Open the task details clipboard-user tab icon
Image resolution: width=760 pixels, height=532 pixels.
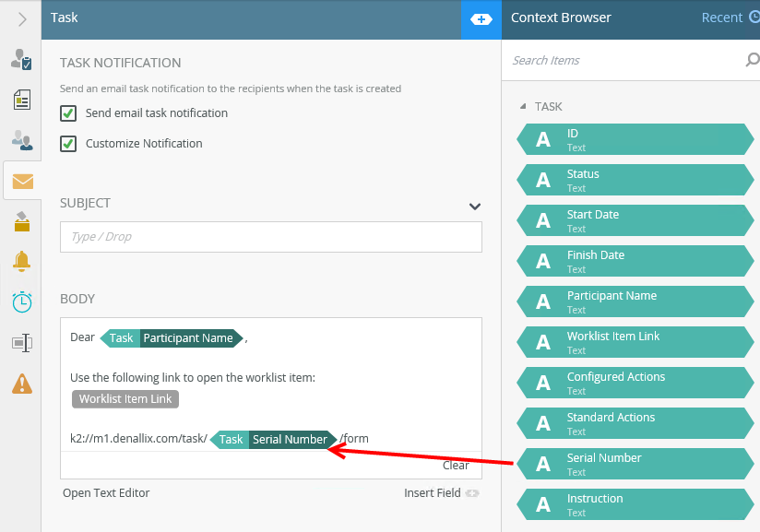(x=21, y=60)
